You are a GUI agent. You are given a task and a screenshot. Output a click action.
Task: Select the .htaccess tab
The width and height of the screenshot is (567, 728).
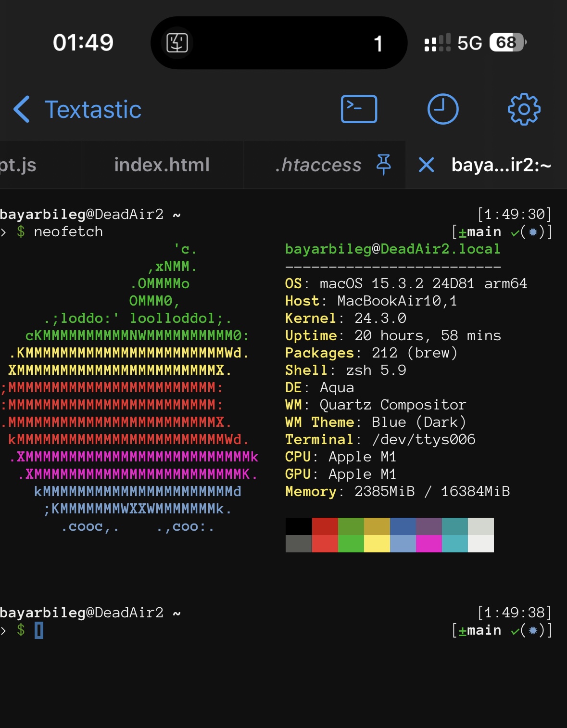click(318, 165)
